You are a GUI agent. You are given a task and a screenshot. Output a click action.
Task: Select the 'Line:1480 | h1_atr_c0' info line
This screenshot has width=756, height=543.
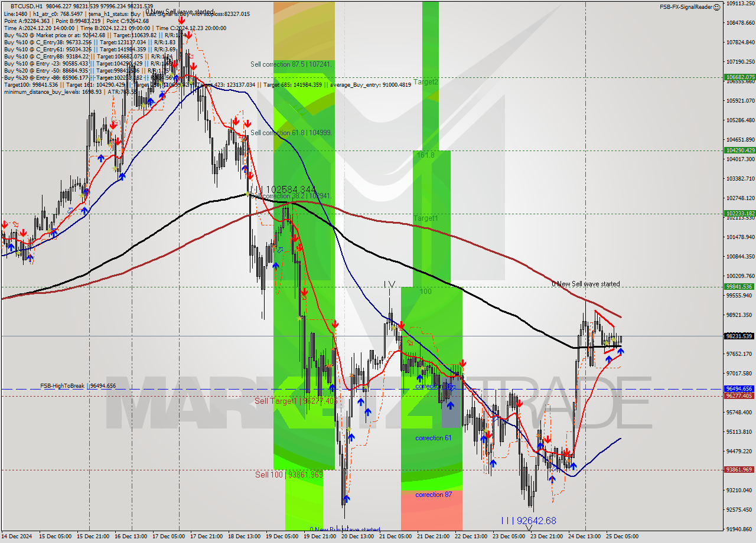pyautogui.click(x=126, y=14)
